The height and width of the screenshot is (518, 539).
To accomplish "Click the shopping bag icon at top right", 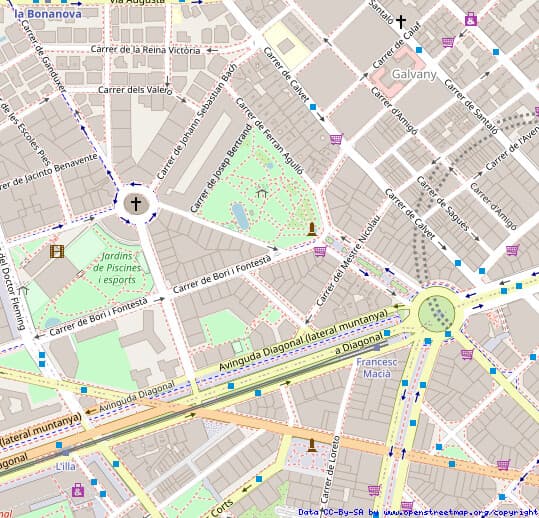I will (x=471, y=19).
